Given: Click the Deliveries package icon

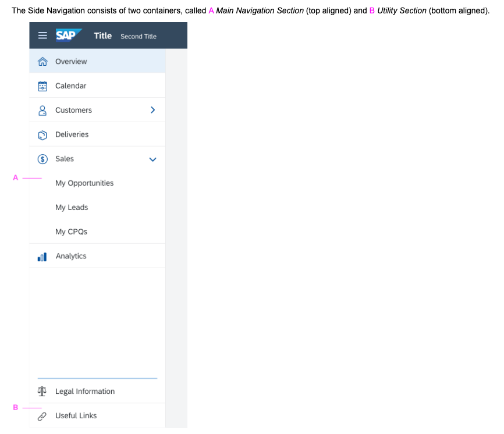Looking at the screenshot, I should (x=42, y=134).
